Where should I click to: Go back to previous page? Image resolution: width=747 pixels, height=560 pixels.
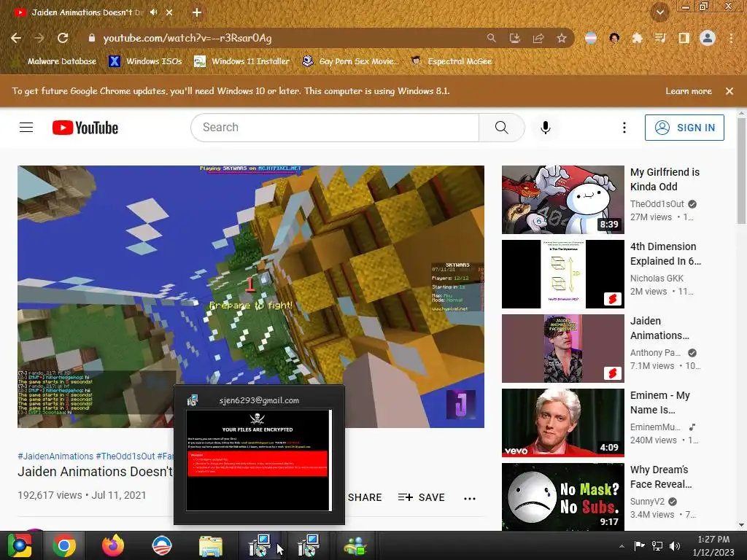click(16, 38)
